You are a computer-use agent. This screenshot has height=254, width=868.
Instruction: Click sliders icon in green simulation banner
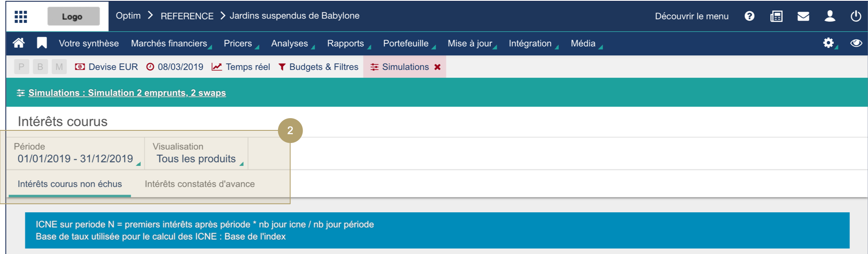tap(20, 93)
